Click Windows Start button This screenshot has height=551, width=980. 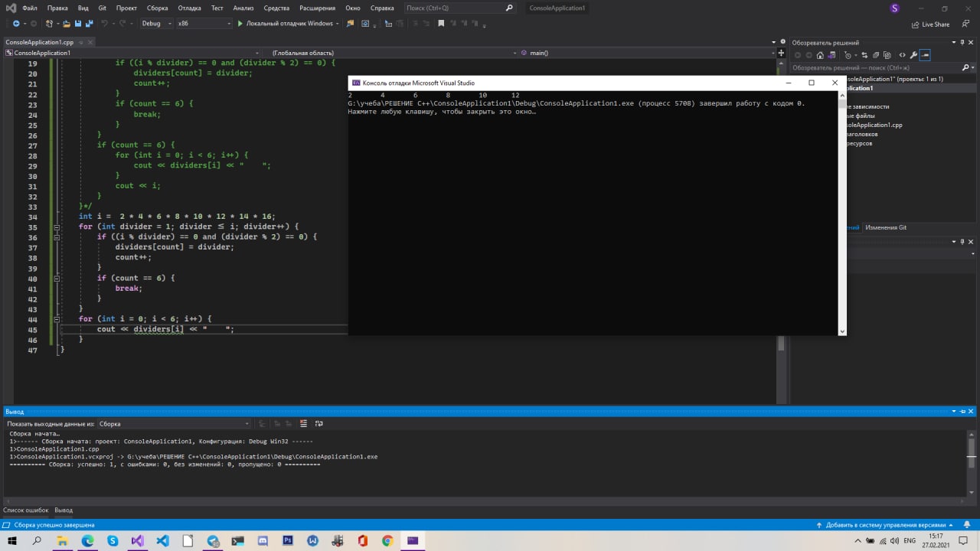point(12,540)
